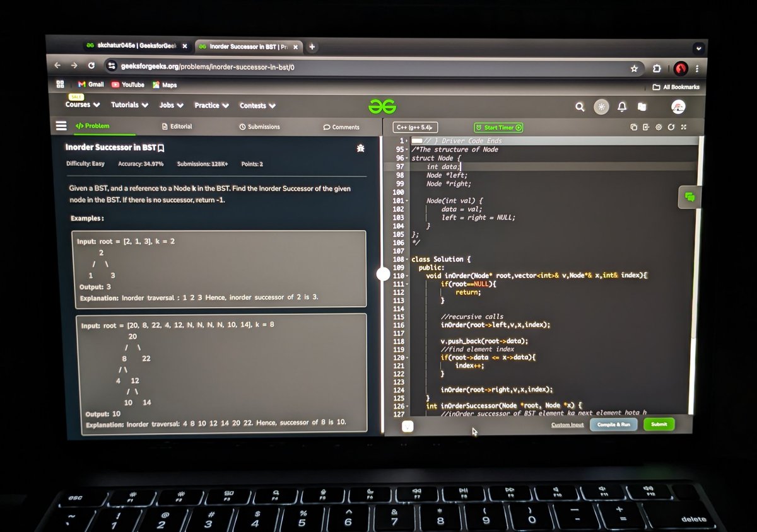This screenshot has width=757, height=532.
Task: Open the YouTube bookmark
Action: [x=128, y=84]
